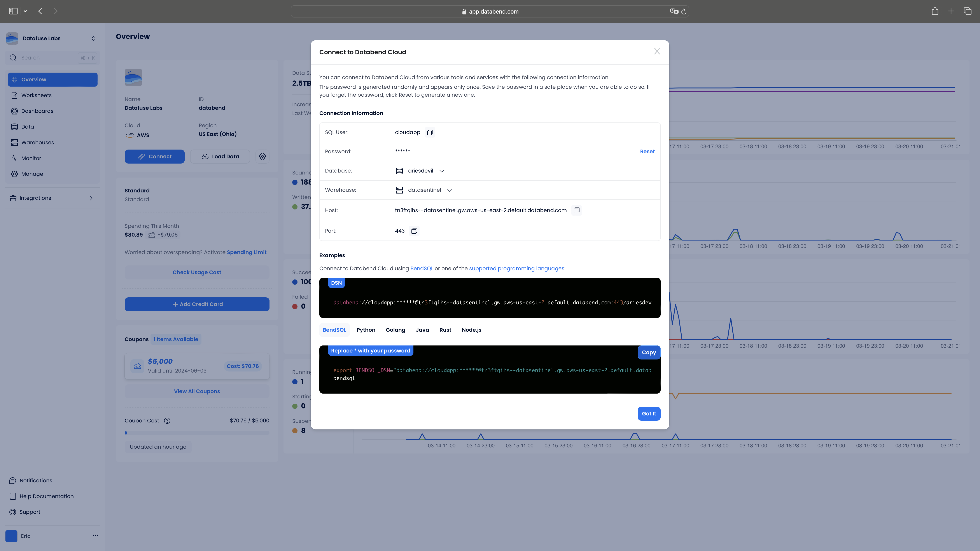Click the Eric user avatar
980x551 pixels.
(11, 536)
